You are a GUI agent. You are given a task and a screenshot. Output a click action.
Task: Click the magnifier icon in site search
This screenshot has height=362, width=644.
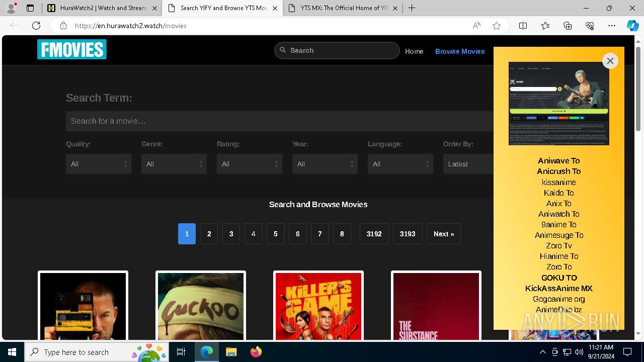(x=283, y=50)
